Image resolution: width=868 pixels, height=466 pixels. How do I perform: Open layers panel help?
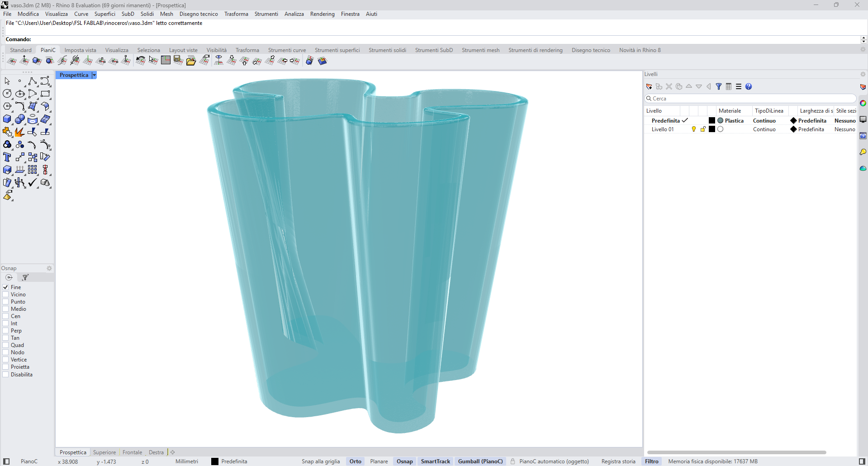749,86
